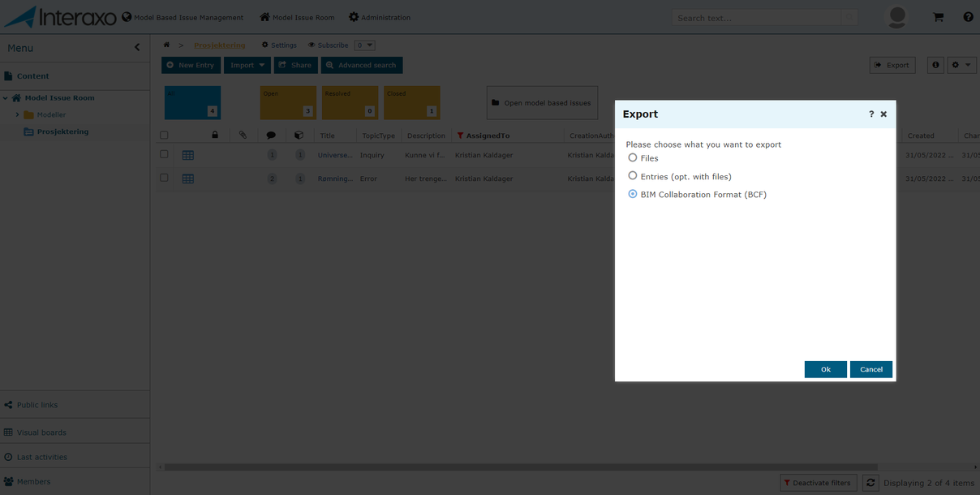Click the AssignedTo filtered column header

(488, 136)
